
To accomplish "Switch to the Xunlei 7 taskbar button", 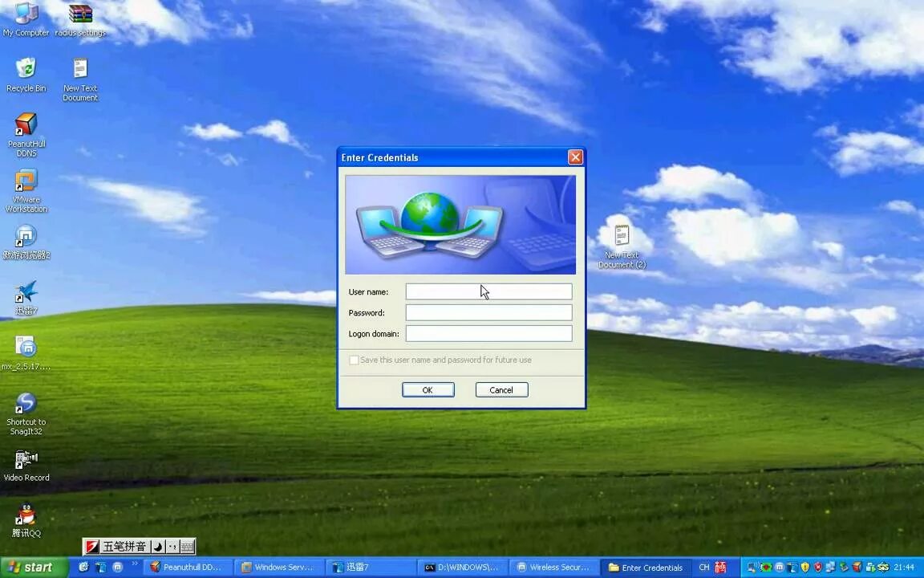I will (x=371, y=568).
